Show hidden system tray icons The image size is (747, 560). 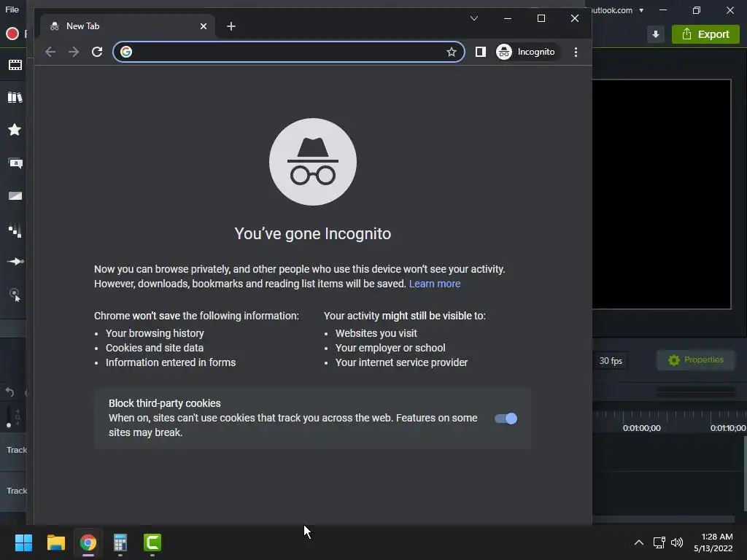639,542
